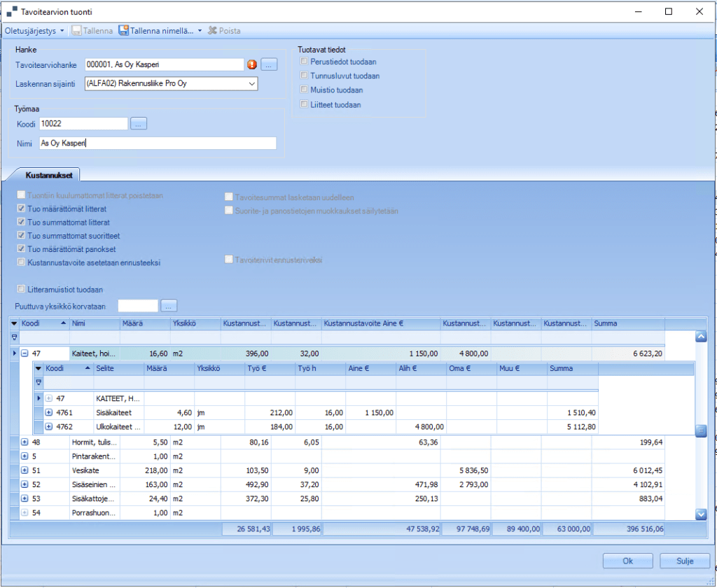Click the Poista delete icon in toolbar

(x=211, y=31)
